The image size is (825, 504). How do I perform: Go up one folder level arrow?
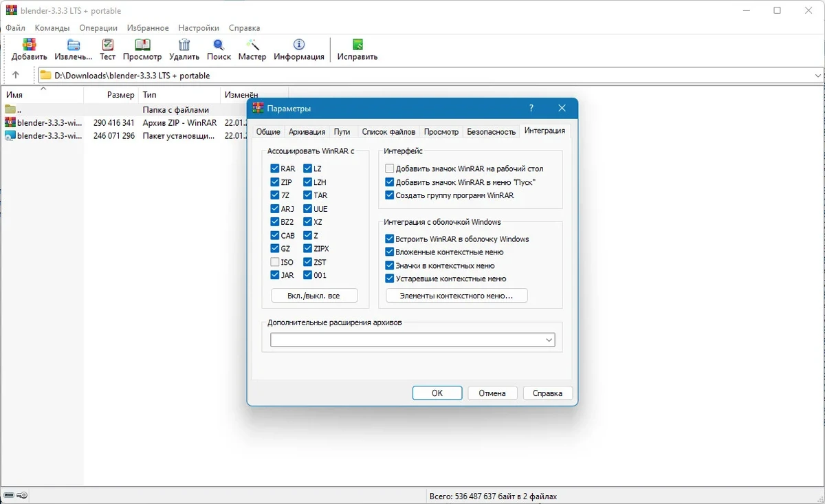pos(16,76)
